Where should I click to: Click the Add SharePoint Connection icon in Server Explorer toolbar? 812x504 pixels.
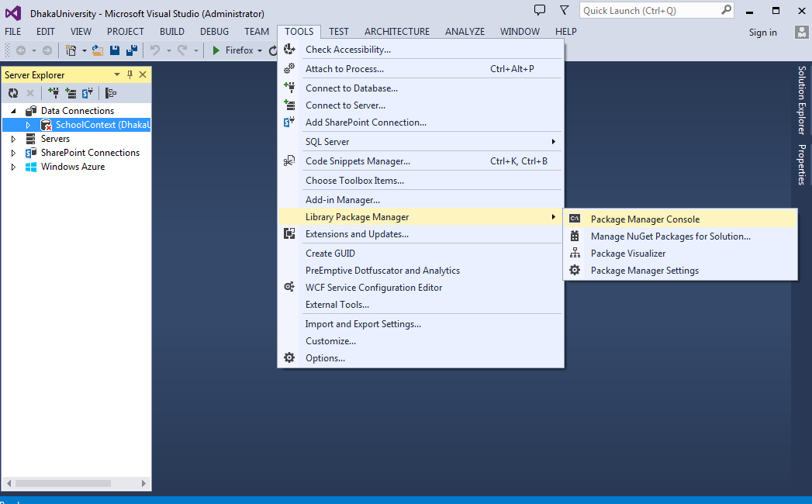(88, 93)
